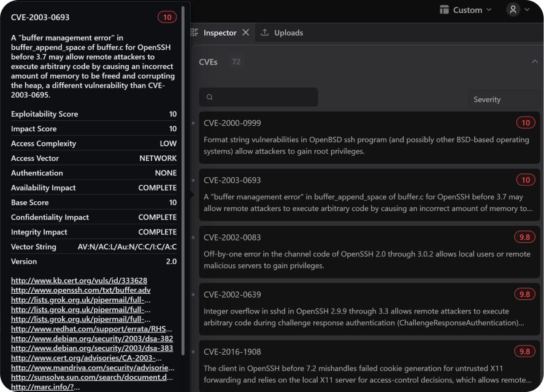This screenshot has height=392, width=544.
Task: Click the Availability Impact row label
Action: click(x=44, y=188)
